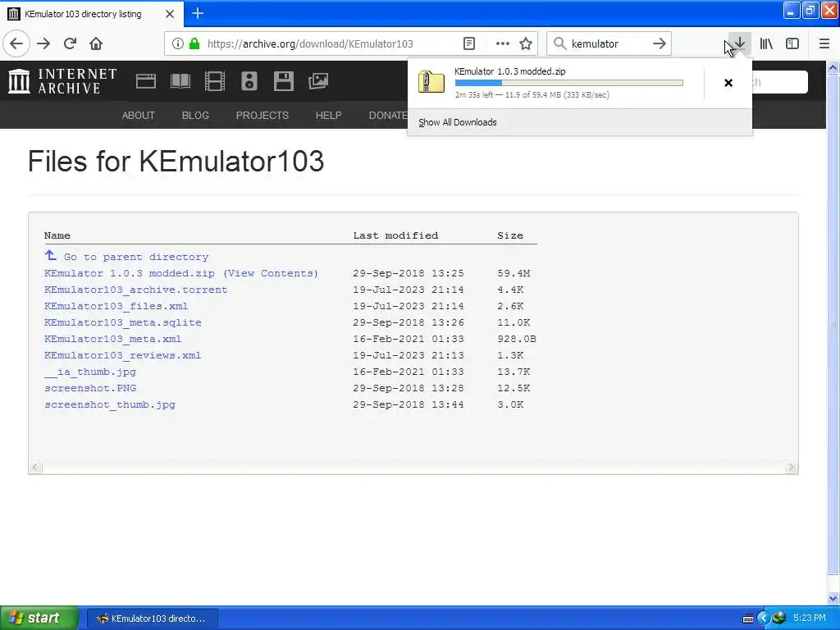Viewport: 840px width, 630px height.
Task: Cancel the KEmulator zip download
Action: [728, 83]
